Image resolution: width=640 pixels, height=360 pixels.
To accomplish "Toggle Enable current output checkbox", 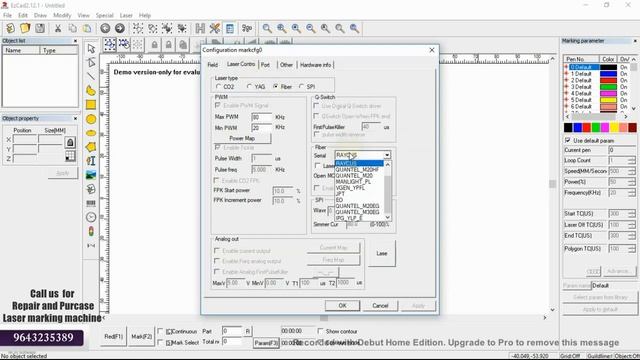I will (217, 251).
